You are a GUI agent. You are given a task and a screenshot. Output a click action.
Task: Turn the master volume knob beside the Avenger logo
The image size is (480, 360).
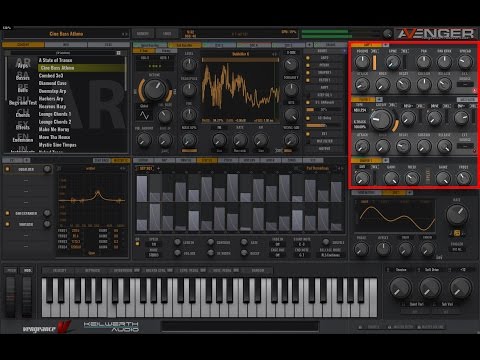387,33
